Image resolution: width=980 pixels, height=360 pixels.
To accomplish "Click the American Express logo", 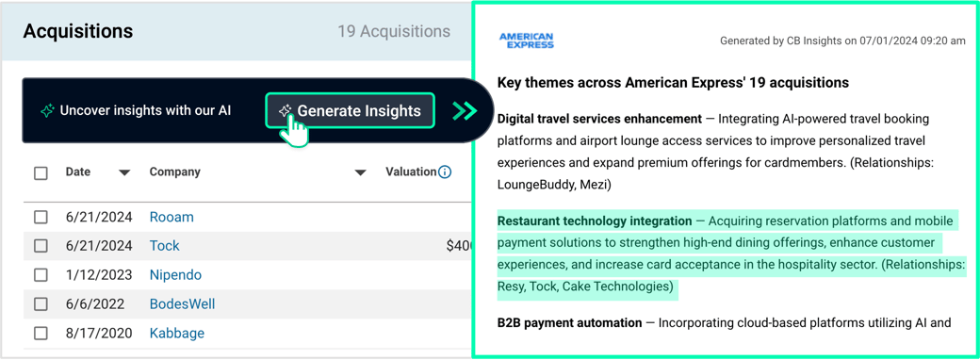I will coord(526,41).
